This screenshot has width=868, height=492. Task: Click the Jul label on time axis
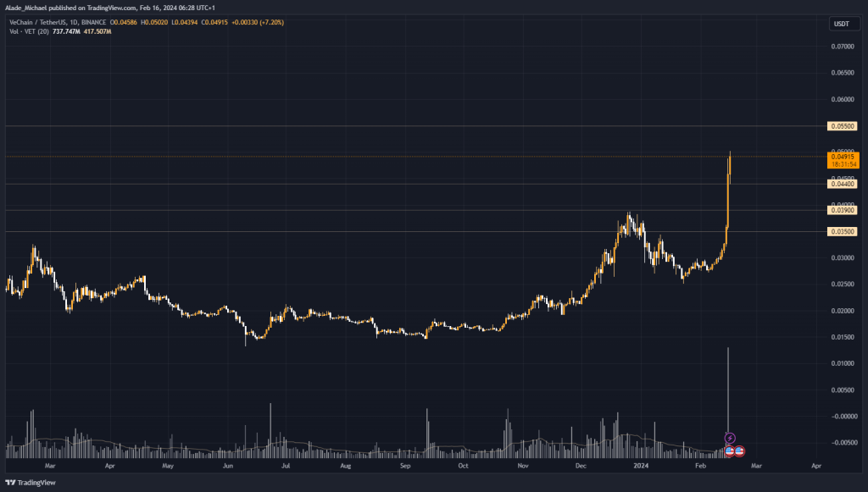[286, 466]
